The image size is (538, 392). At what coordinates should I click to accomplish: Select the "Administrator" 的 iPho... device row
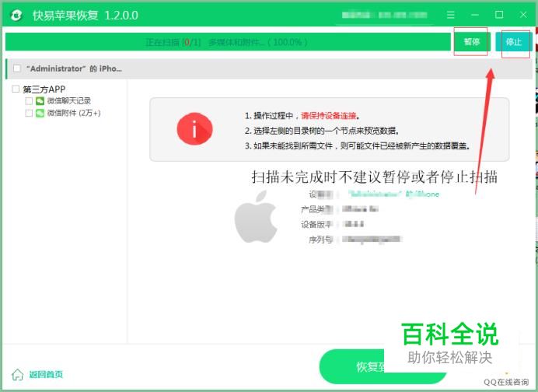pyautogui.click(x=269, y=68)
